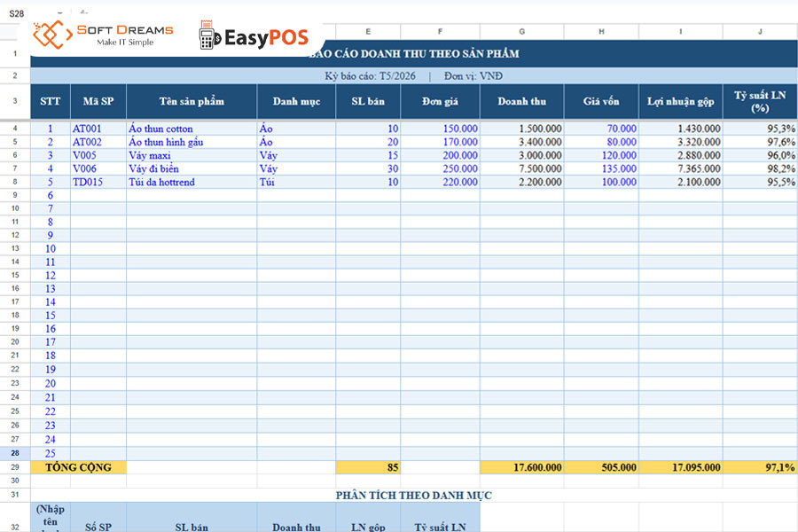798x532 pixels.
Task: Click the SL bán header cell in row 3
Action: (368, 101)
